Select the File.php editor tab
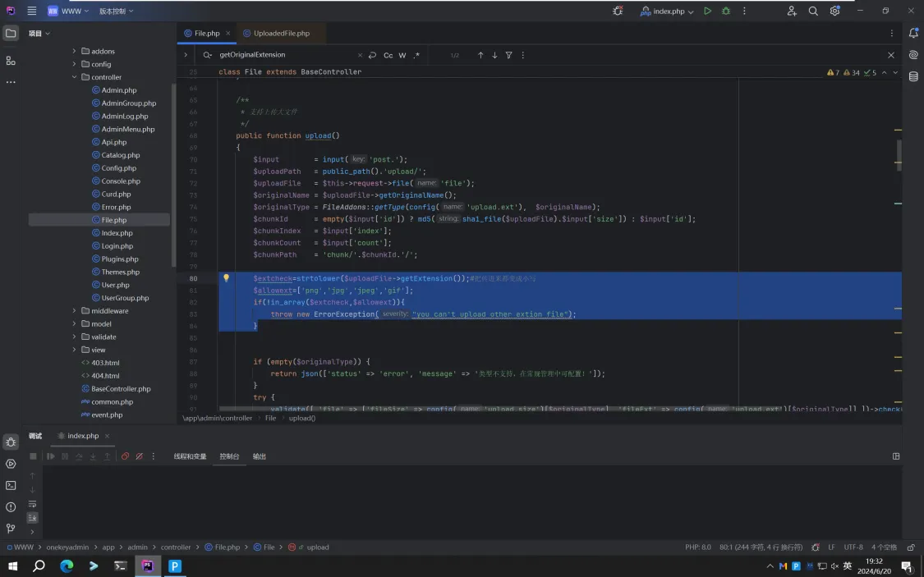Image resolution: width=924 pixels, height=577 pixels. (x=206, y=33)
